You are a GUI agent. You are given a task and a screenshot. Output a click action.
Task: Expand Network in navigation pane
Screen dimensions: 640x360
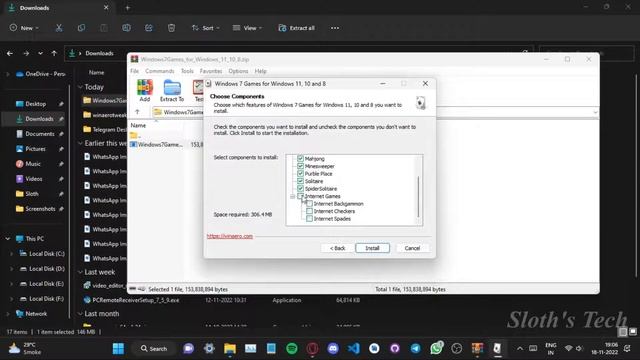[x=8, y=313]
